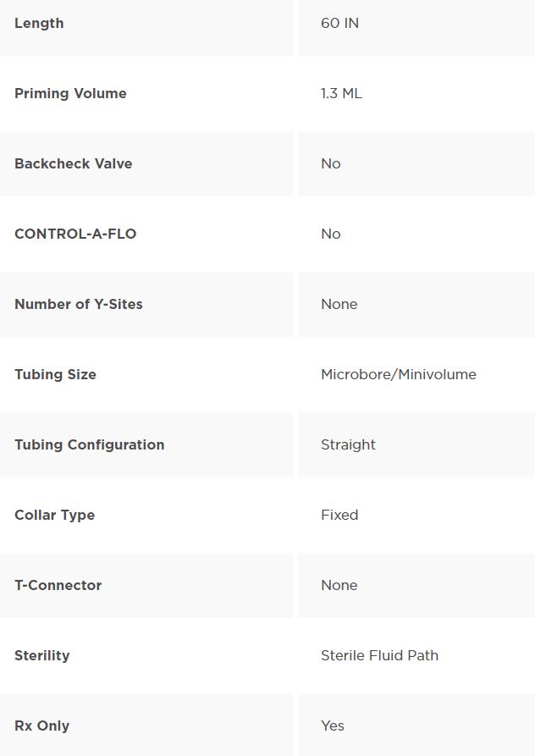Click the T-Connector label

tap(58, 585)
